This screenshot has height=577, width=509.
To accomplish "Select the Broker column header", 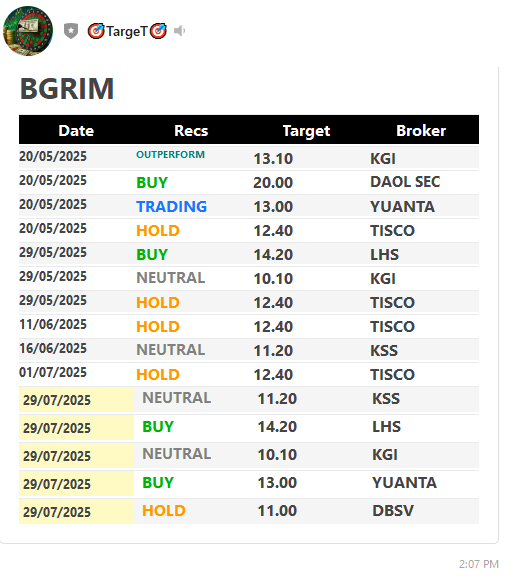I will pos(421,131).
